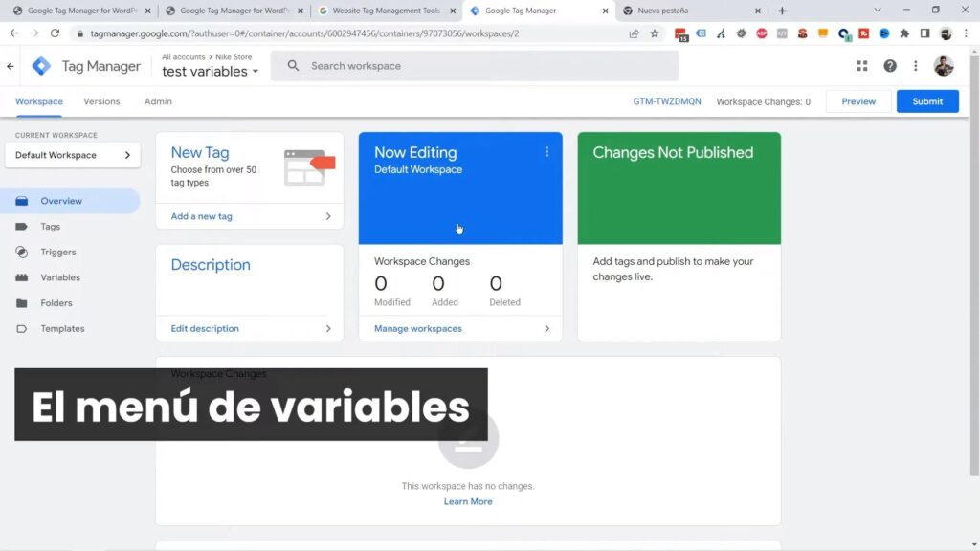Click the chevron next to Manage workspaces

[x=546, y=329]
